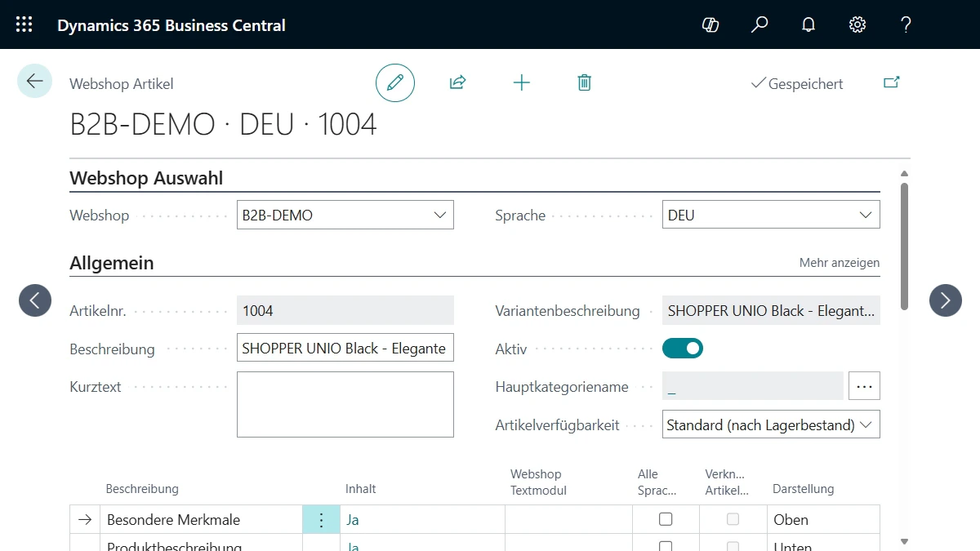This screenshot has height=551, width=980.
Task: Click the Alle Sprac... column header
Action: [x=657, y=482]
